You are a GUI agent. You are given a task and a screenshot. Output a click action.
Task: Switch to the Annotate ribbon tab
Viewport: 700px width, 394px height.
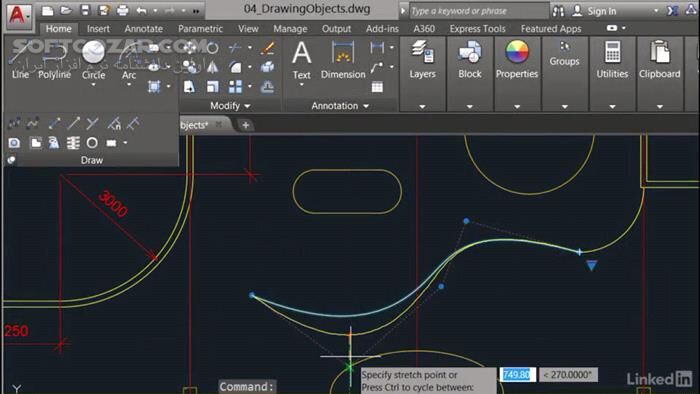144,29
